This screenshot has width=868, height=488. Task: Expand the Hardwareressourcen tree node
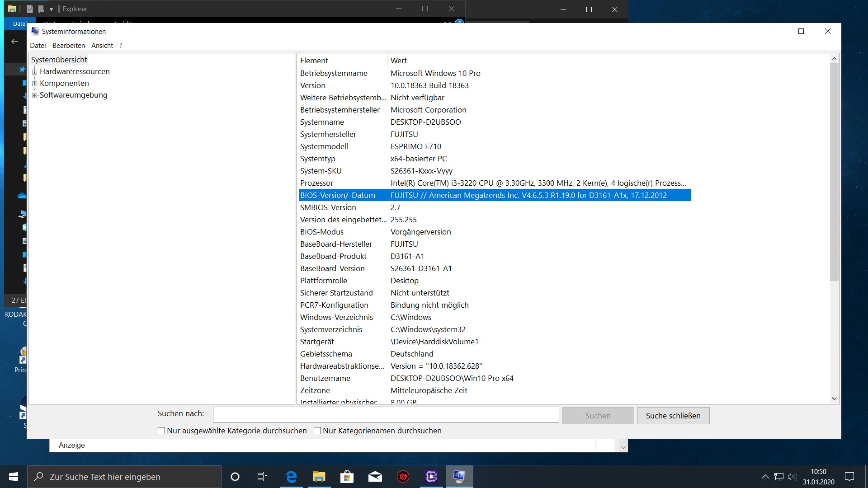tap(35, 72)
